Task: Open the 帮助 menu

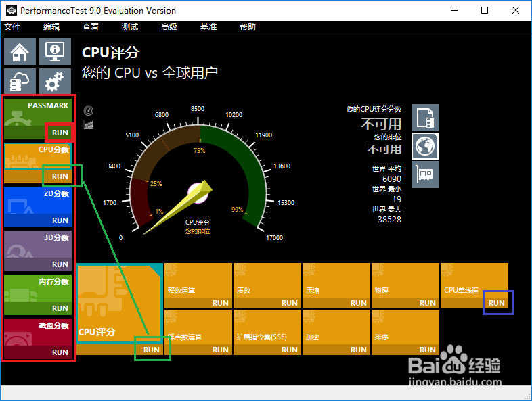Action: coord(248,27)
